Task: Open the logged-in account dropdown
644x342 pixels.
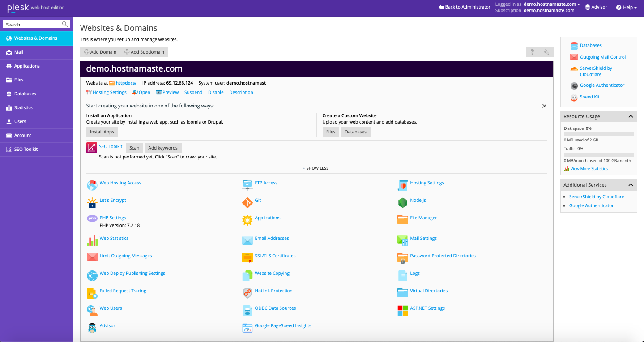Action: [552, 4]
